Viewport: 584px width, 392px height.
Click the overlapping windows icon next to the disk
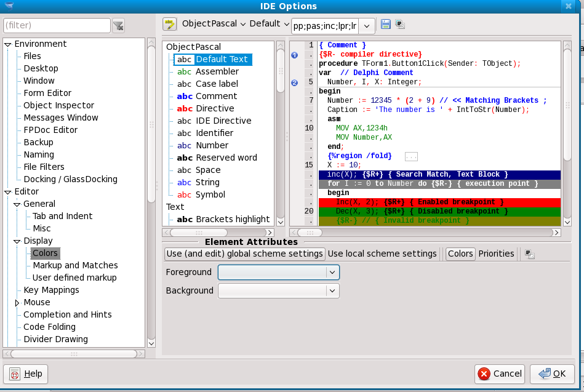pyautogui.click(x=400, y=24)
